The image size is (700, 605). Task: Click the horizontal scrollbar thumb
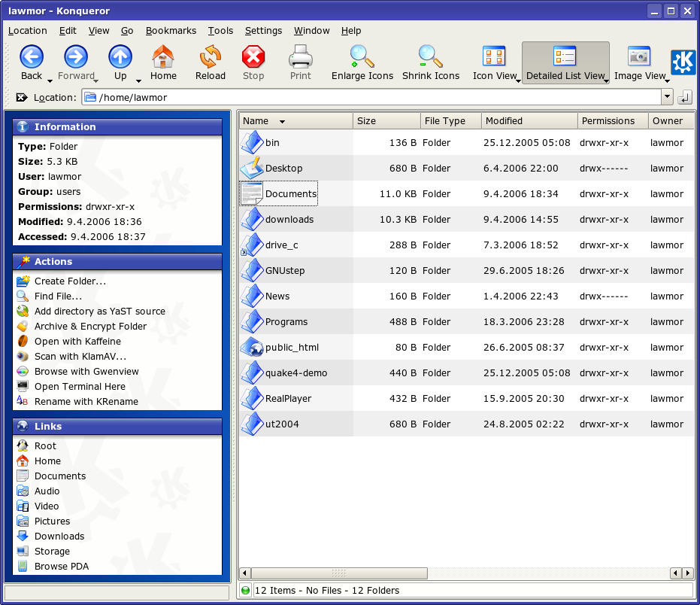coord(339,573)
